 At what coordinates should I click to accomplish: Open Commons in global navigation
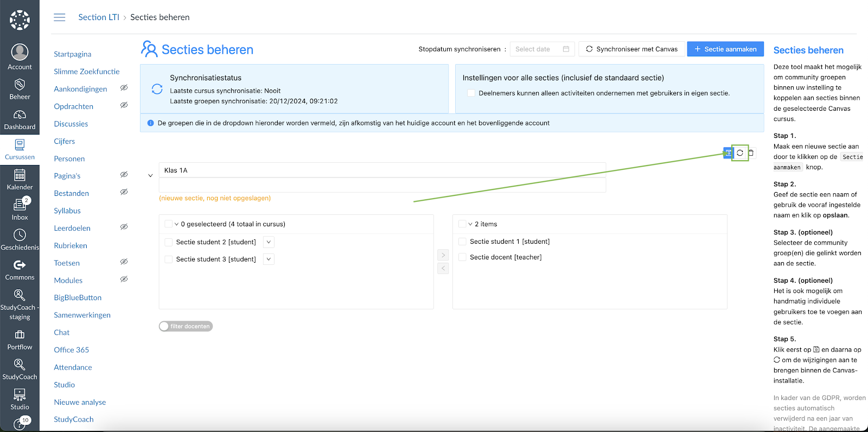click(20, 270)
